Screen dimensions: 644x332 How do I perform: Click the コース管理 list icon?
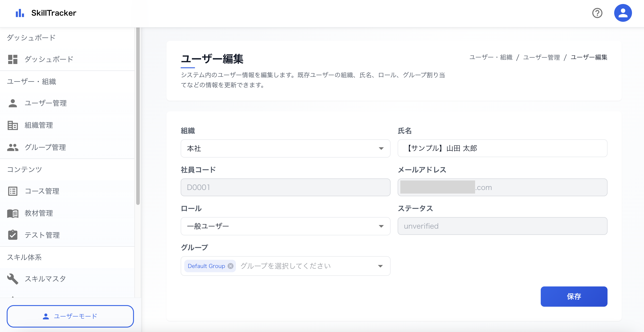click(x=13, y=191)
